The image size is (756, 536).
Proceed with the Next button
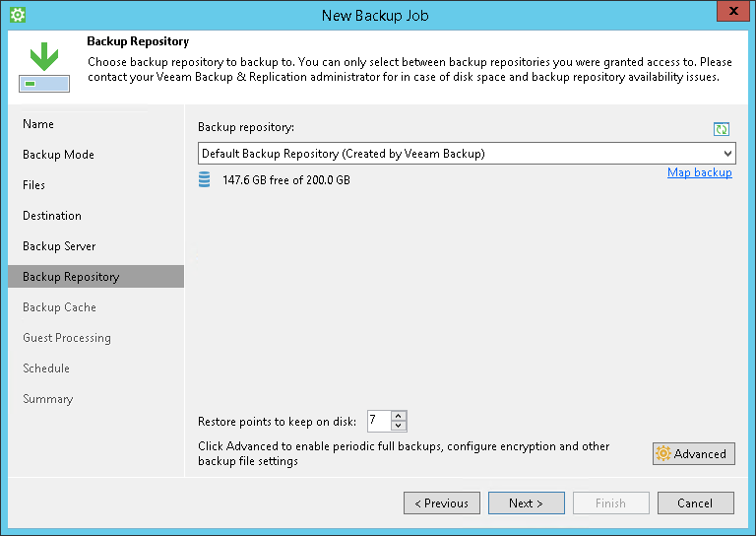526,503
